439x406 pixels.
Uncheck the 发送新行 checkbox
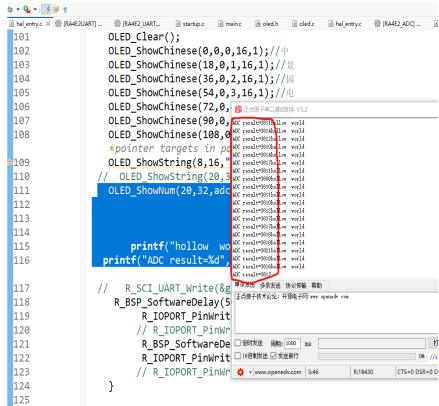273,356
